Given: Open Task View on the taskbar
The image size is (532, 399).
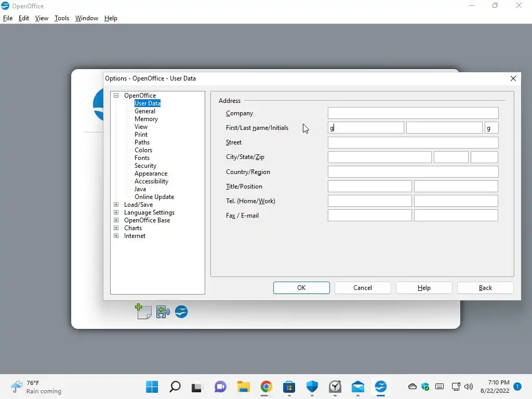Looking at the screenshot, I should point(197,387).
